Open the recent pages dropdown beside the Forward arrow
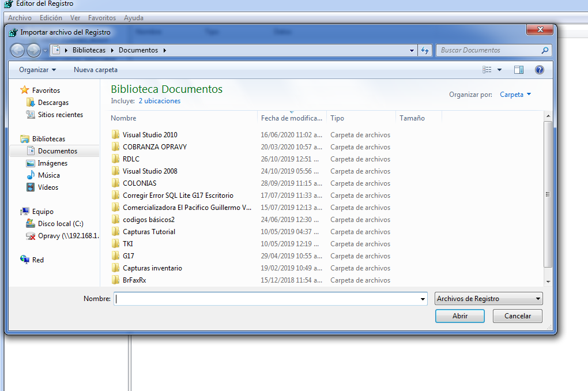588x391 pixels. [x=45, y=50]
